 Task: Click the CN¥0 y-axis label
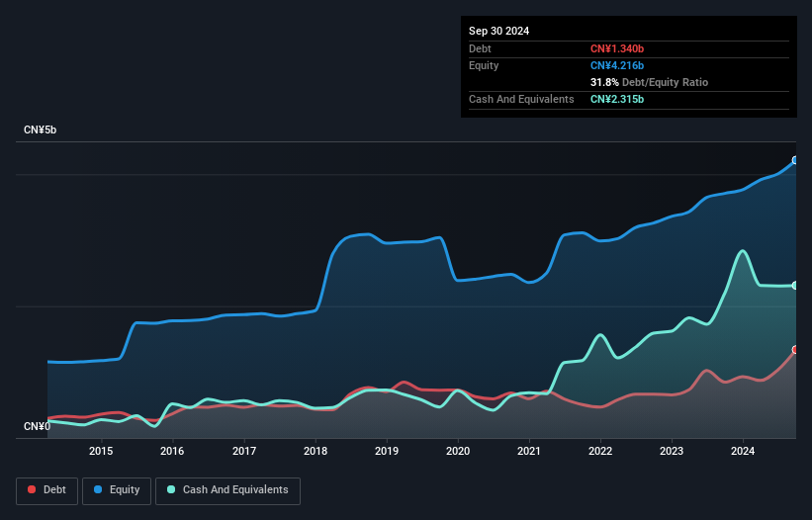click(x=37, y=426)
